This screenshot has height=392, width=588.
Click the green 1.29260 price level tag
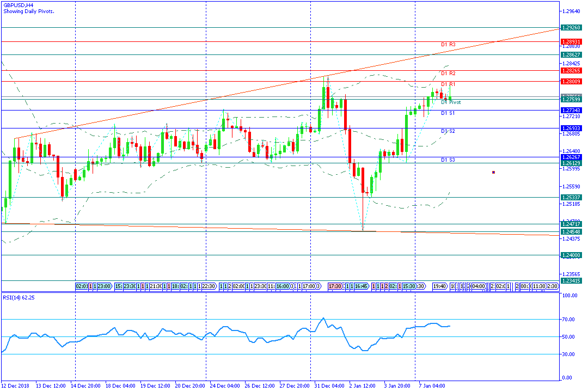tap(571, 27)
